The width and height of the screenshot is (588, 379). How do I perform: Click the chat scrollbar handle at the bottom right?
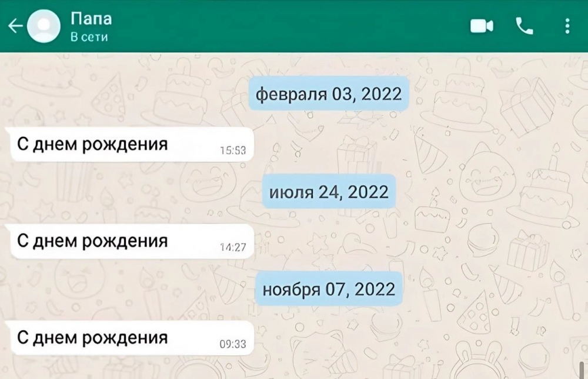click(582, 370)
